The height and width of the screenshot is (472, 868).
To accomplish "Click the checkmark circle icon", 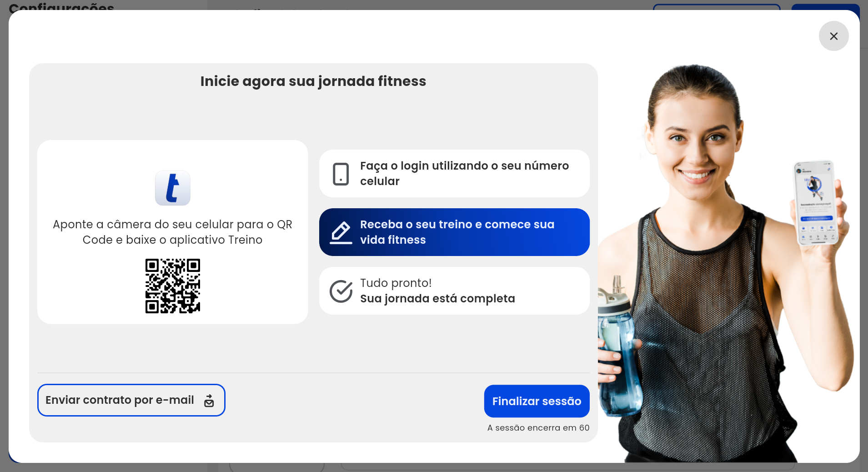I will 341,291.
